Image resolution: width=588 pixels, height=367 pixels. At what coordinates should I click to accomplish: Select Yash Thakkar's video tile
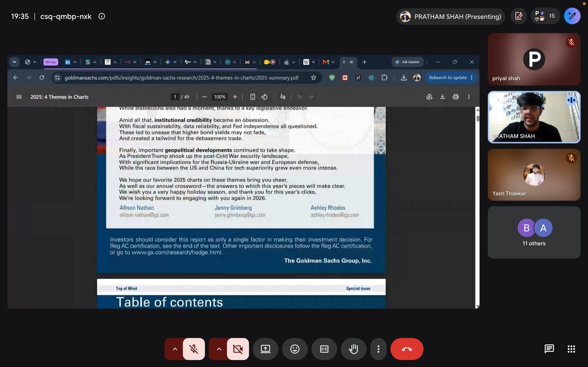click(x=534, y=175)
